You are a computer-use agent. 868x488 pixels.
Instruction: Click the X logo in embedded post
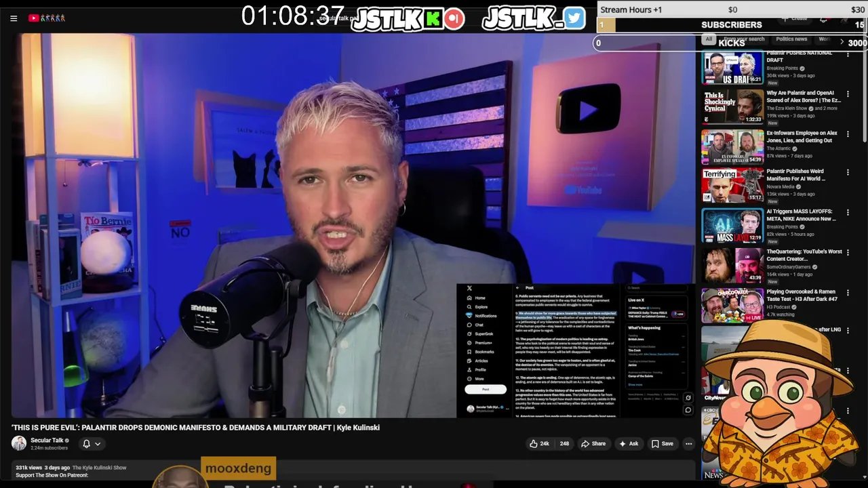click(469, 288)
